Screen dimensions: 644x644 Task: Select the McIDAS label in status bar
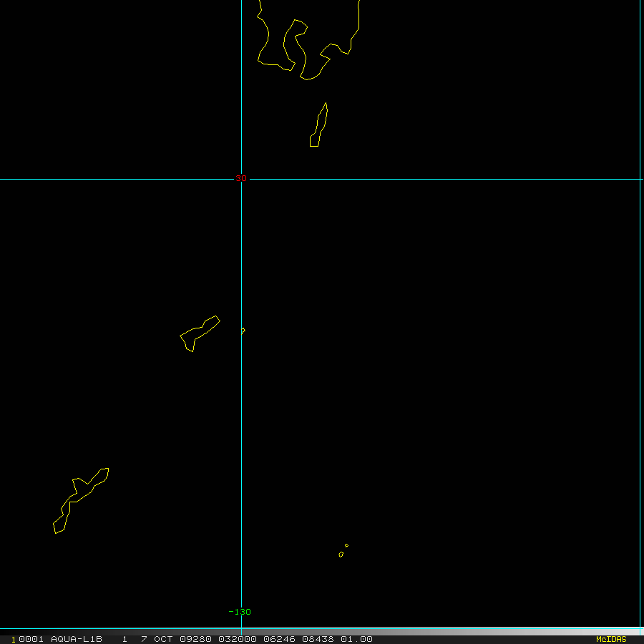click(x=611, y=639)
